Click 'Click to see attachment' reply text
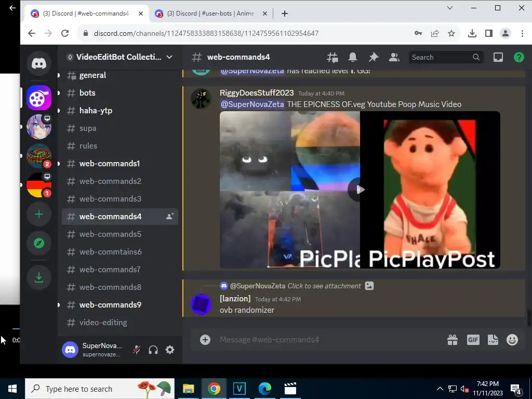Viewport: 532px width, 399px height. pos(324,286)
